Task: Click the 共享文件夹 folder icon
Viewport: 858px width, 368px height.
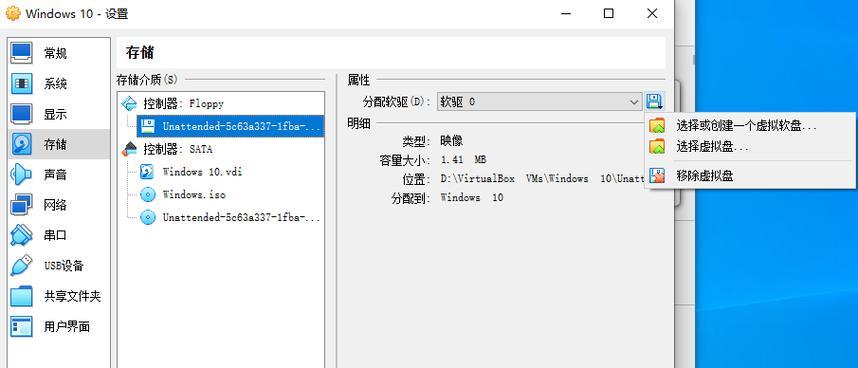Action: [x=21, y=296]
